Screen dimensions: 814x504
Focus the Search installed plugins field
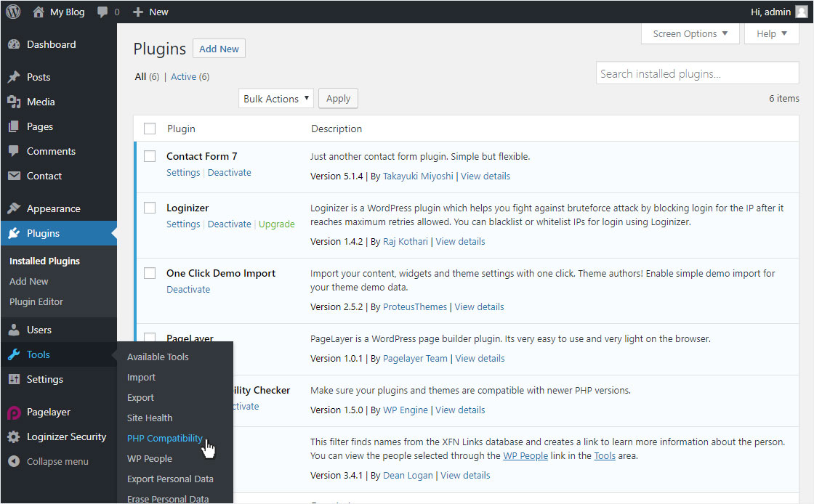coord(697,73)
